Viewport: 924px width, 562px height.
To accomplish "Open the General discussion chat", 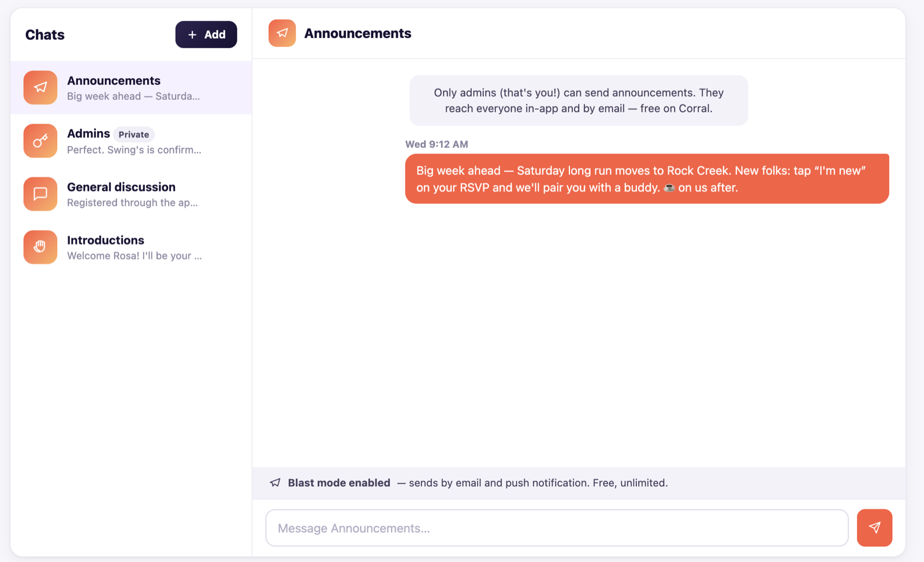I will [131, 194].
